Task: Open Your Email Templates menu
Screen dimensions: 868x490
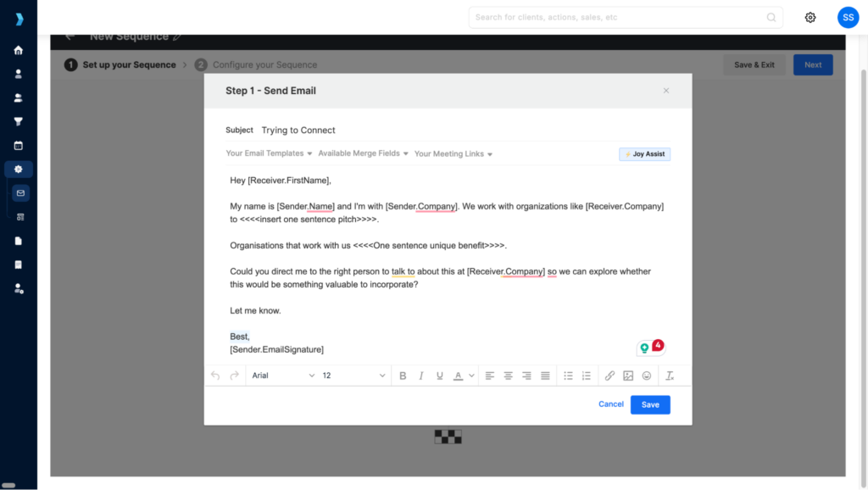Action: (x=270, y=153)
